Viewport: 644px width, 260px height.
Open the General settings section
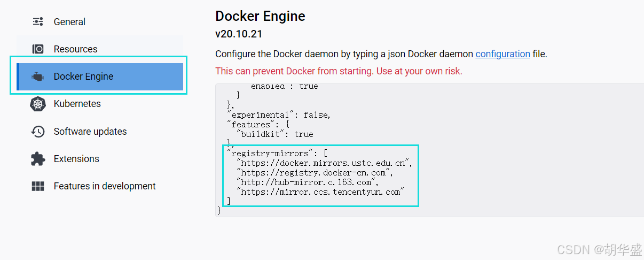point(69,22)
